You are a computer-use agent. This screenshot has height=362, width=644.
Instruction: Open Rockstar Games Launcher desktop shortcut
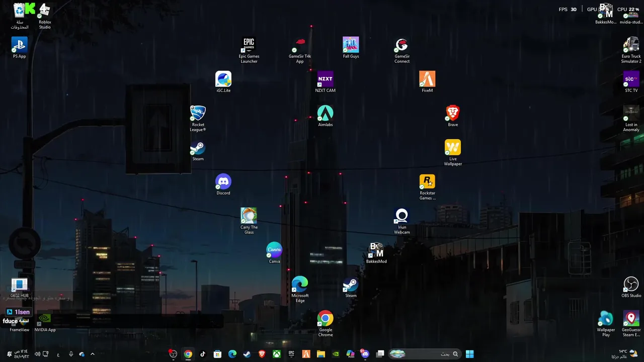(x=427, y=187)
